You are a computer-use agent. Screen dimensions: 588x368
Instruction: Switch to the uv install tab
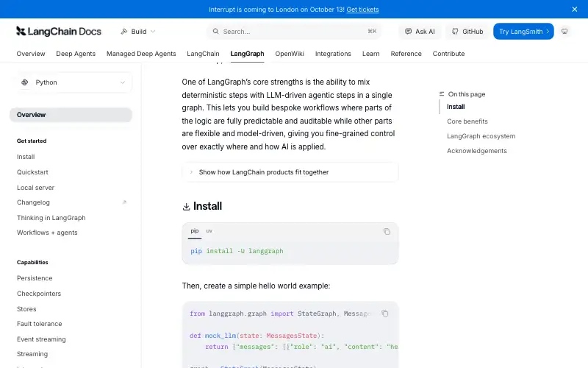click(x=209, y=231)
